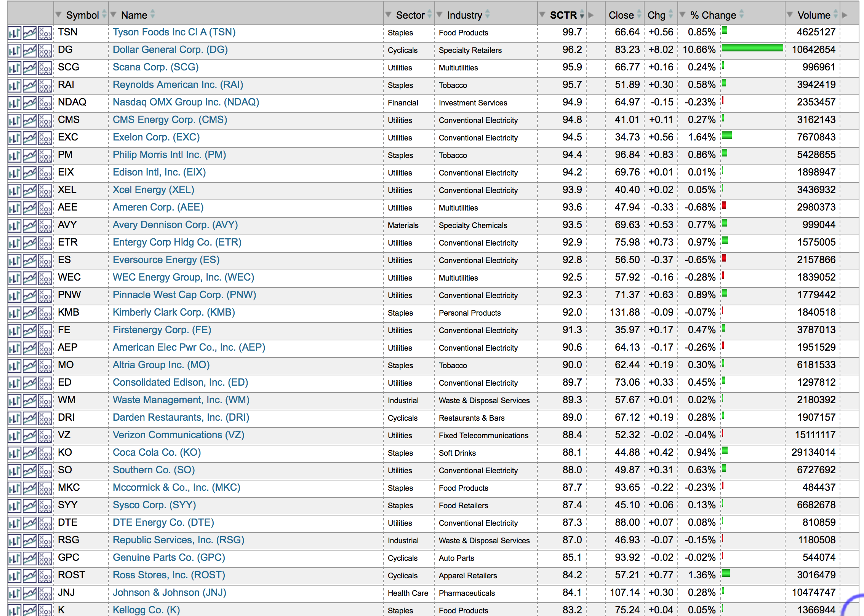Click the GalleryView line chart icon for KO

[30, 453]
